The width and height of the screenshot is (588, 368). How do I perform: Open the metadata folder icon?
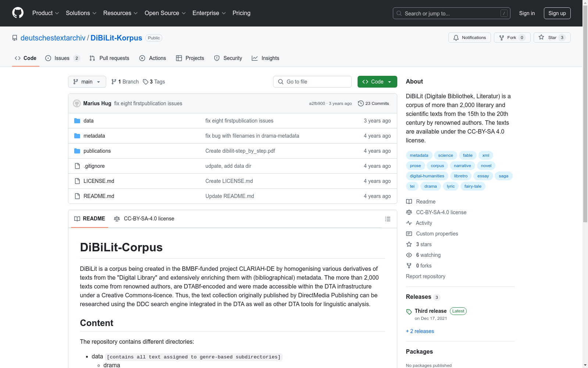click(77, 136)
